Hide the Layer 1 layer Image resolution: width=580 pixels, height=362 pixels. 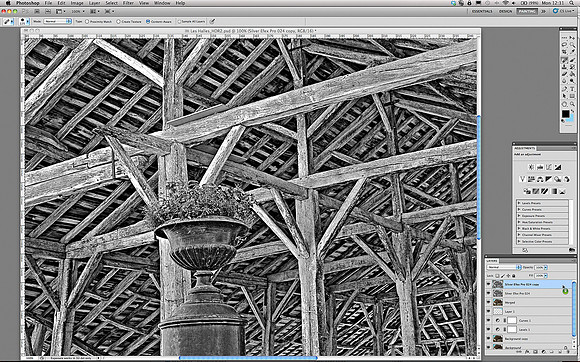tap(488, 311)
